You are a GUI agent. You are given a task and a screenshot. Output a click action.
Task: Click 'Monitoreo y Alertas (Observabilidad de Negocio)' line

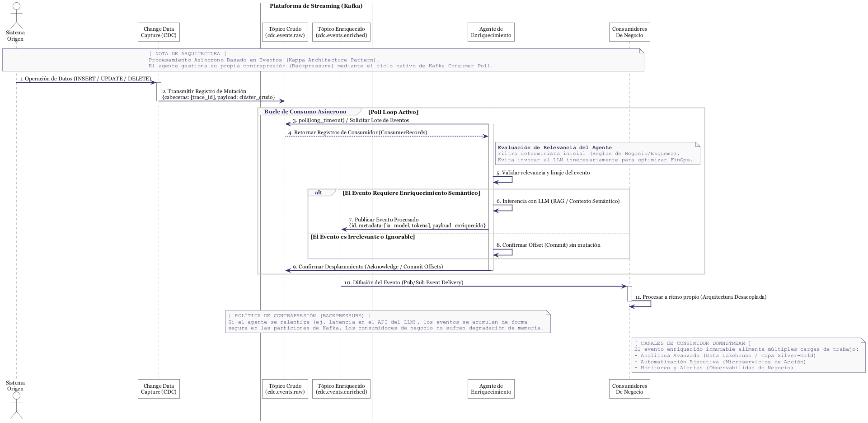tap(713, 368)
